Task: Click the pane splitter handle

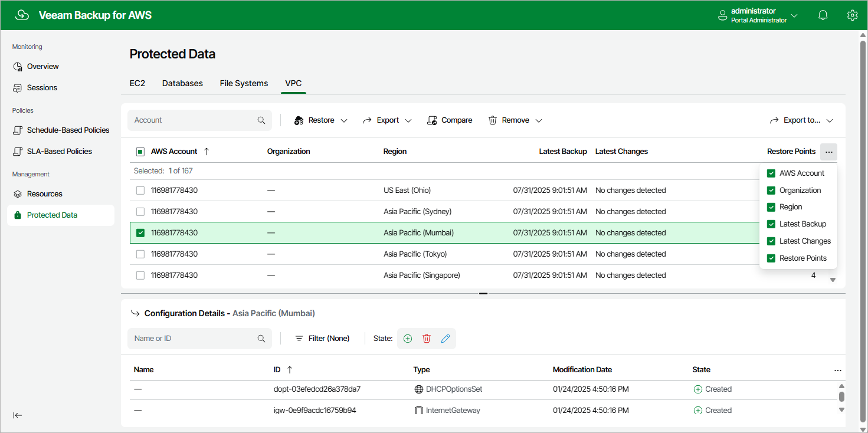Action: [483, 293]
